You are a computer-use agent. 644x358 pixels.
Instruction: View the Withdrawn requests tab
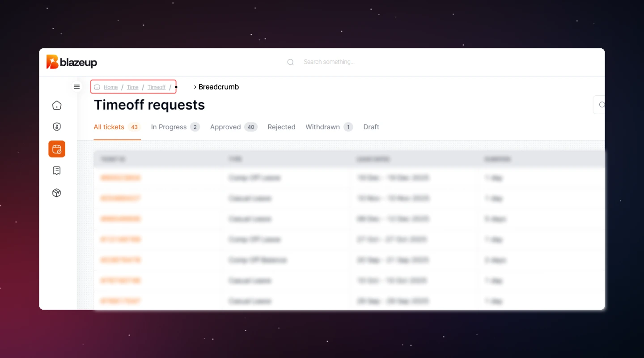(x=322, y=127)
